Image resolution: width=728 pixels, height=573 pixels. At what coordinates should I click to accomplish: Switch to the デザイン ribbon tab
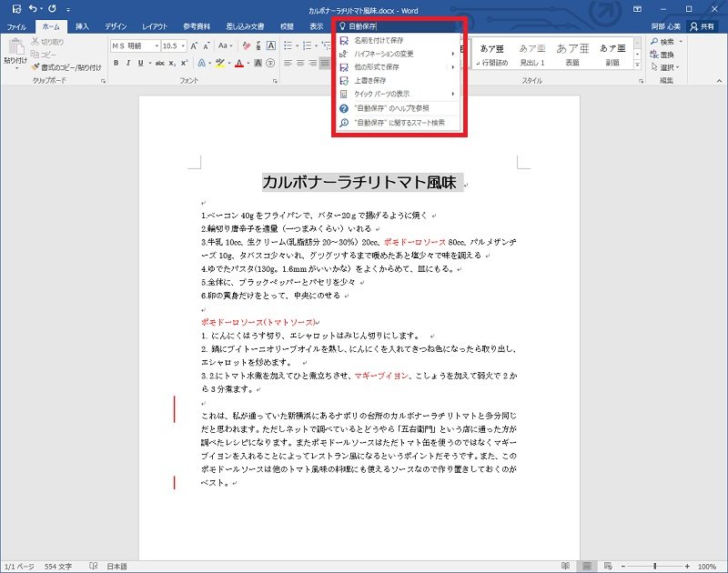click(x=116, y=27)
